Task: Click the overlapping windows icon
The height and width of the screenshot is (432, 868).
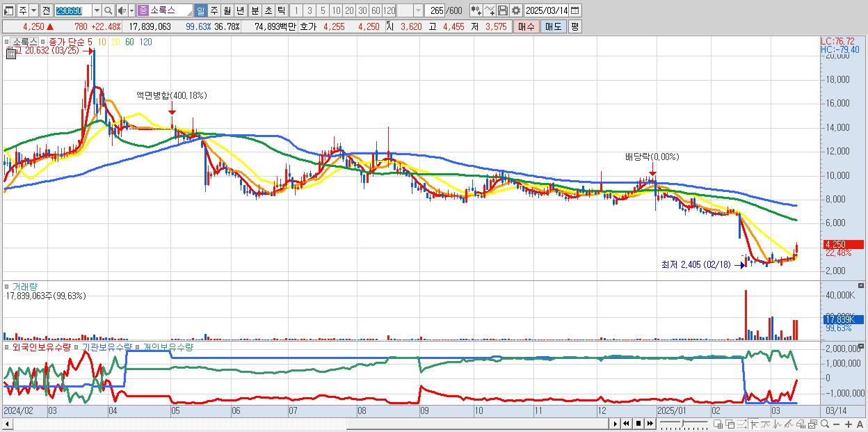Action: click(x=730, y=424)
